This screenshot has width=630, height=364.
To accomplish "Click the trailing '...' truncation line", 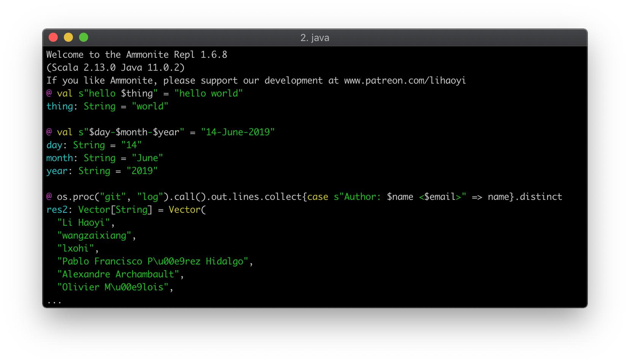I will pyautogui.click(x=54, y=302).
